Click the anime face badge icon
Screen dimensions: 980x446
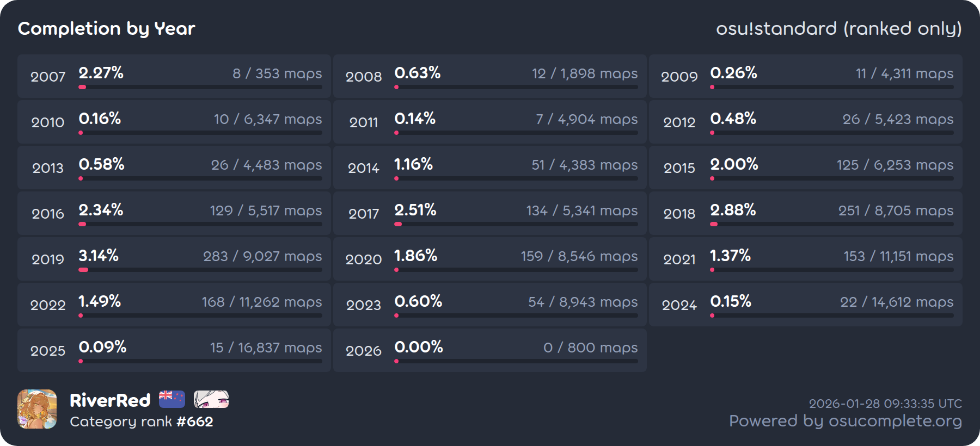point(211,399)
